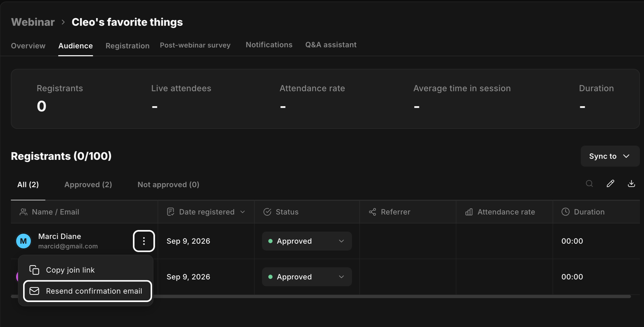Open the Post-webinar survey tab

pyautogui.click(x=195, y=45)
